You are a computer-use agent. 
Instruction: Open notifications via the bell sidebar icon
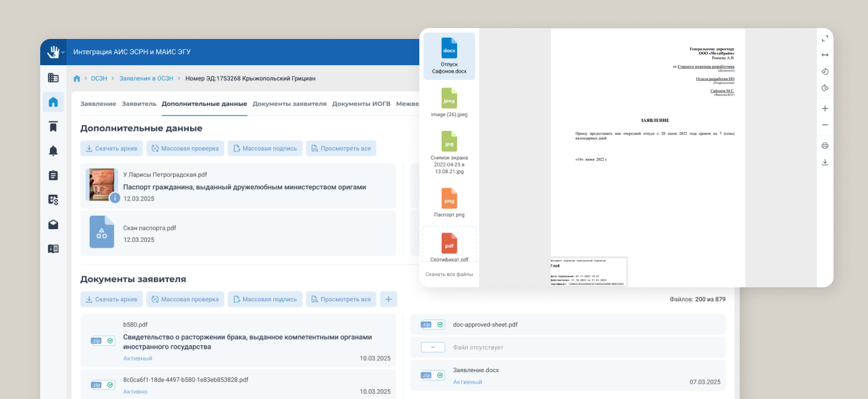pyautogui.click(x=53, y=151)
